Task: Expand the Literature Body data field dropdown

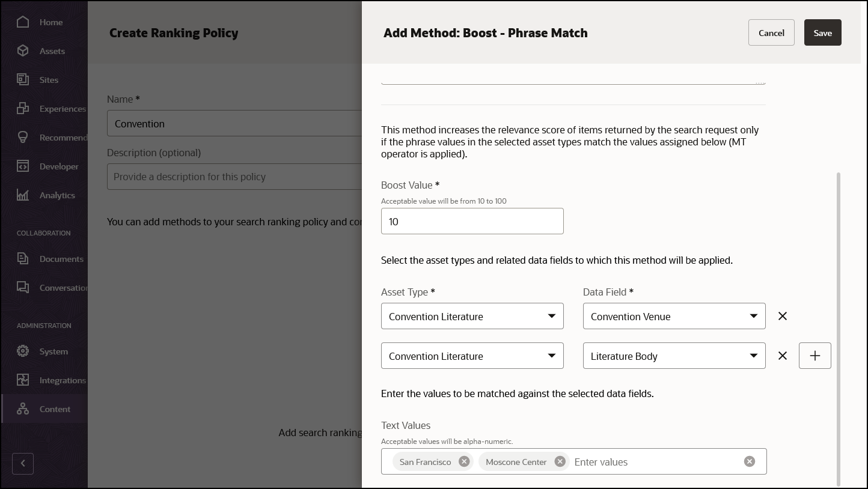Action: [674, 356]
